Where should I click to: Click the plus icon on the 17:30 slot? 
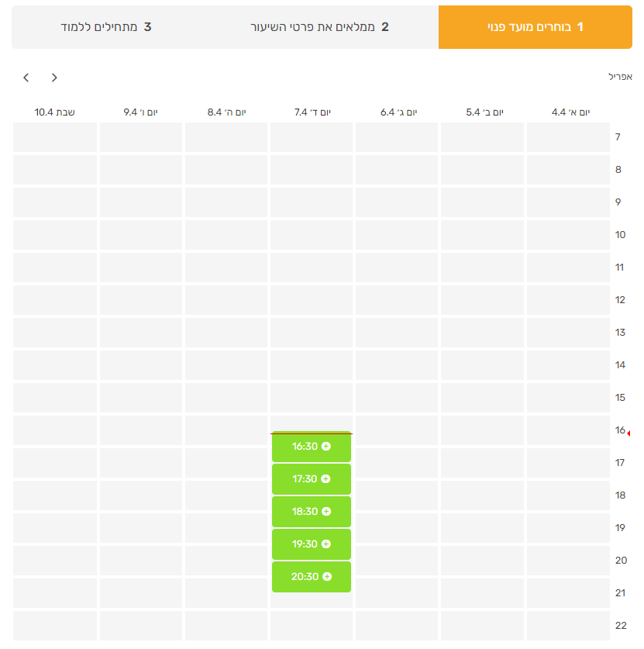[x=325, y=479]
